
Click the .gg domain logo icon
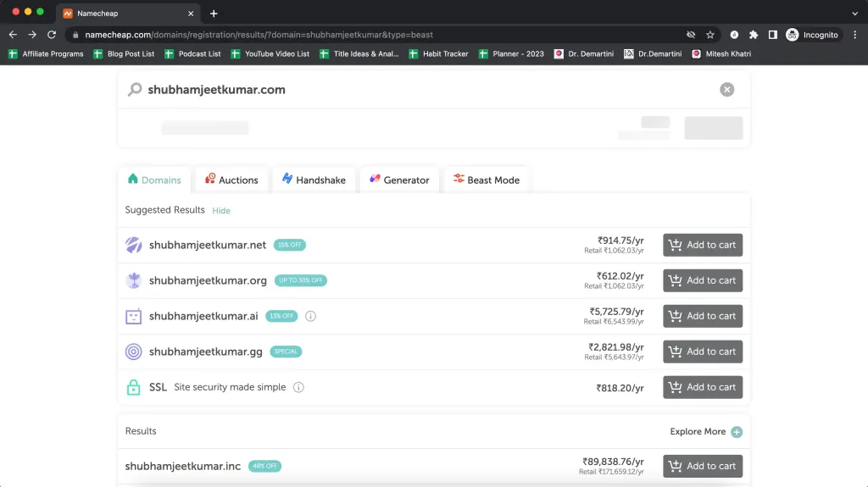133,351
